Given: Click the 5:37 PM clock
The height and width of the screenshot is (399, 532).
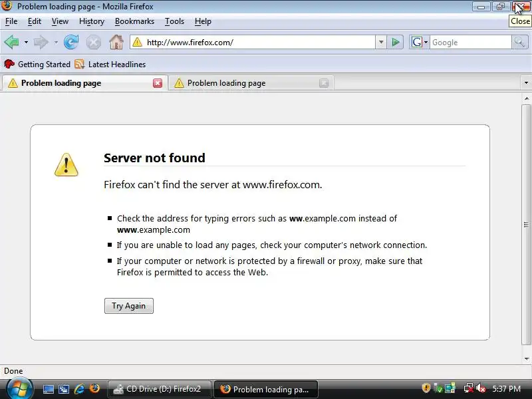Looking at the screenshot, I should (x=506, y=388).
